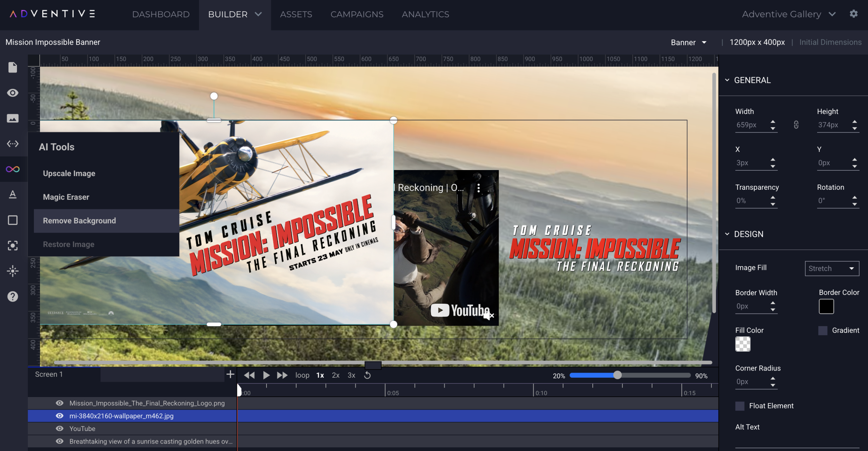
Task: Click the transparent Fill Color swatch
Action: [743, 344]
